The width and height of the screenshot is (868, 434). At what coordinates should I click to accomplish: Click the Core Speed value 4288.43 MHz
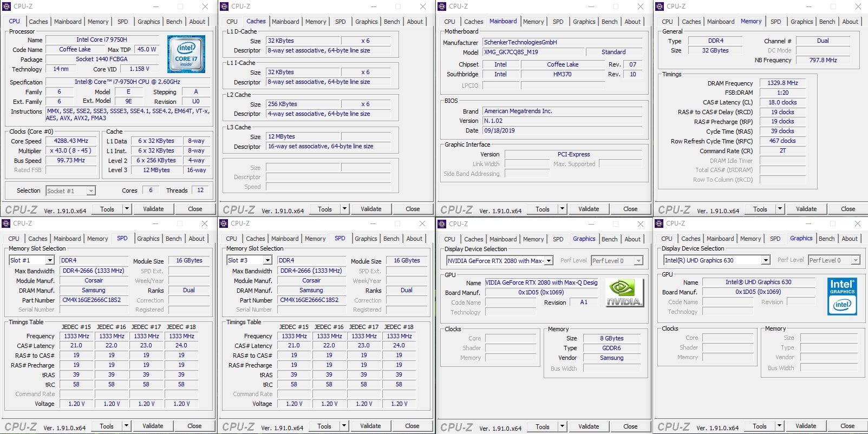coord(71,141)
